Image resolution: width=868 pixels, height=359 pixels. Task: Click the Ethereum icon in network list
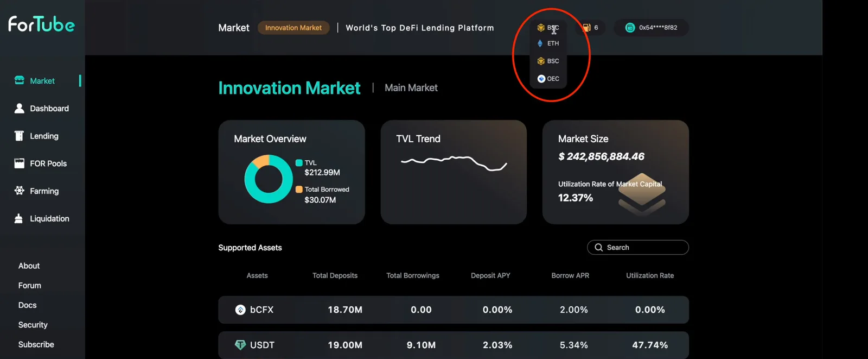[x=540, y=43]
